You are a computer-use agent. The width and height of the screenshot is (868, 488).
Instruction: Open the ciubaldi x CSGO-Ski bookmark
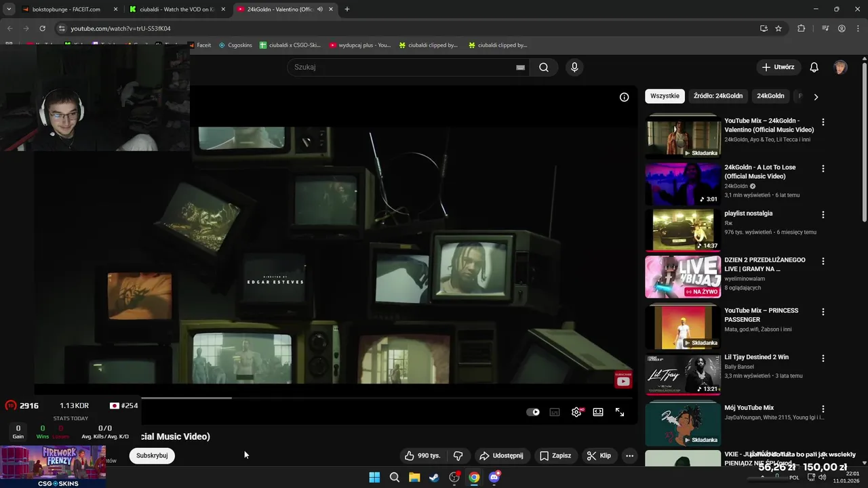coord(290,45)
